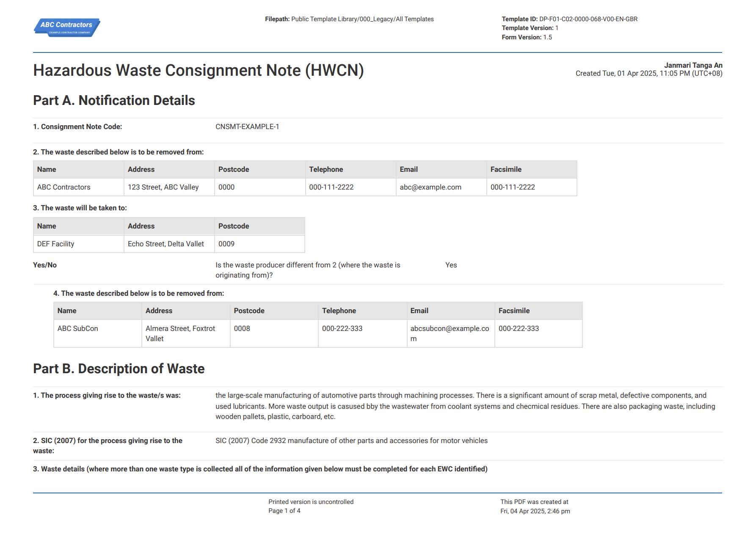Click the Part B Description of Waste heading

(x=119, y=368)
